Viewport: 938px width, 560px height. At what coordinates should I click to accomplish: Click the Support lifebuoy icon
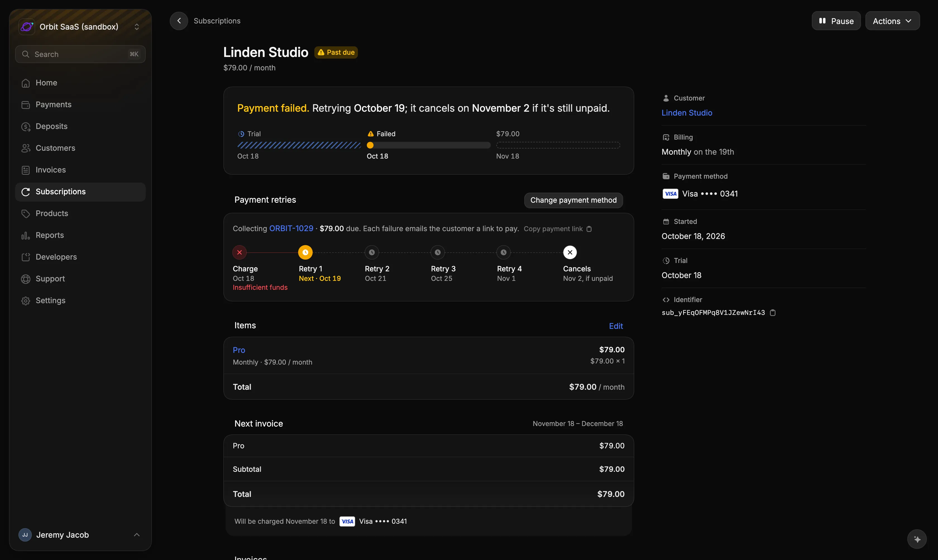[x=26, y=279]
